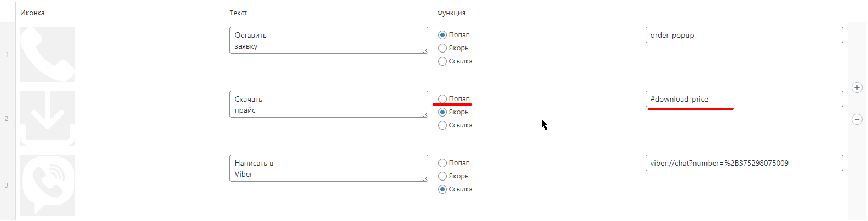The height and width of the screenshot is (221, 868).
Task: Click the Viber icon image in row 3
Action: (48, 185)
